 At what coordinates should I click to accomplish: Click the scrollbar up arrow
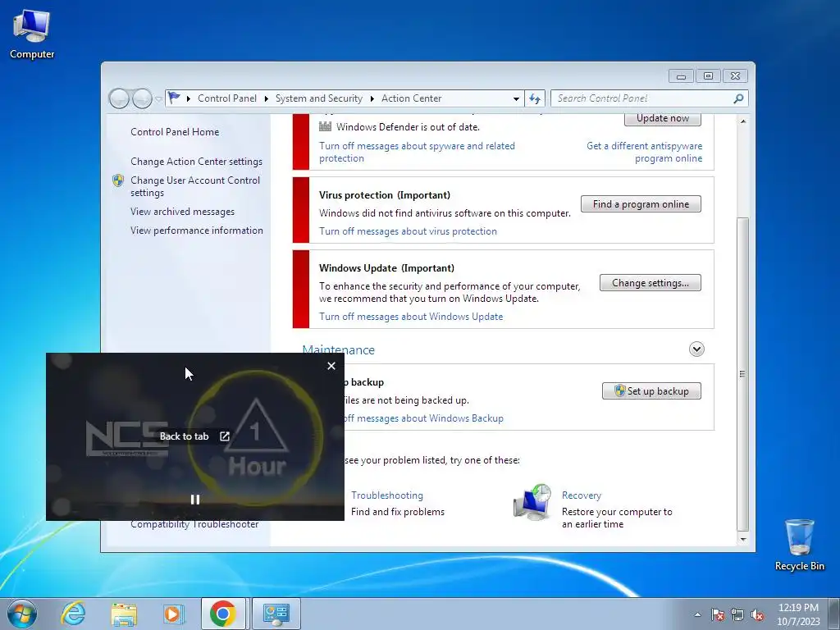tap(743, 121)
